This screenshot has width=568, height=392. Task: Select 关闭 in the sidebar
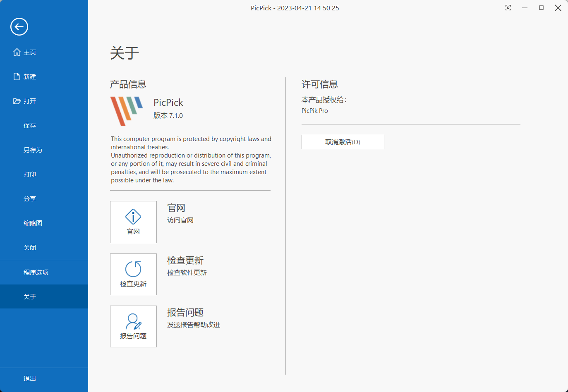coord(44,247)
